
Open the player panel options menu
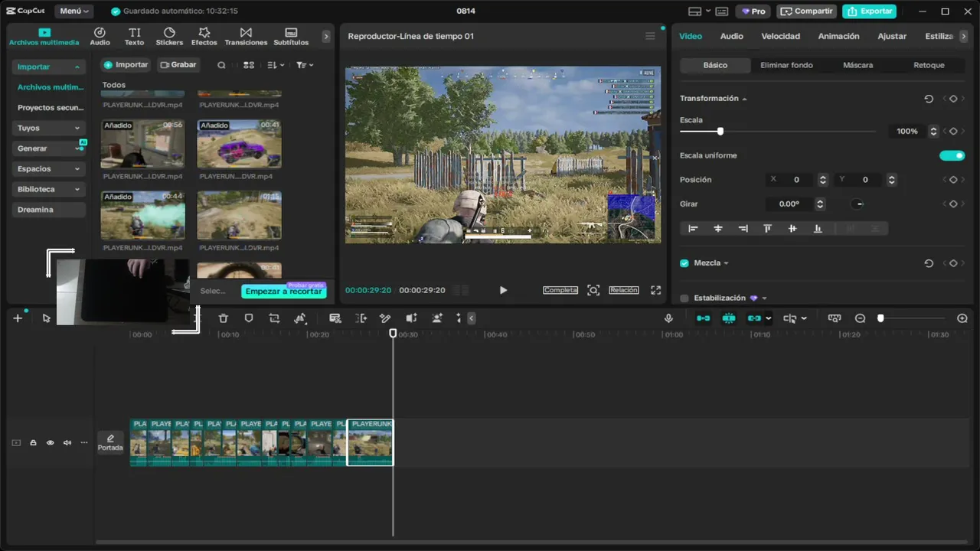650,36
